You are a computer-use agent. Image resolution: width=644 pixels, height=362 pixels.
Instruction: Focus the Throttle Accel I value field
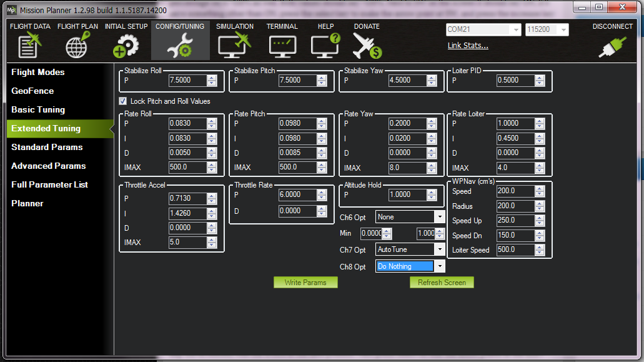(x=187, y=213)
